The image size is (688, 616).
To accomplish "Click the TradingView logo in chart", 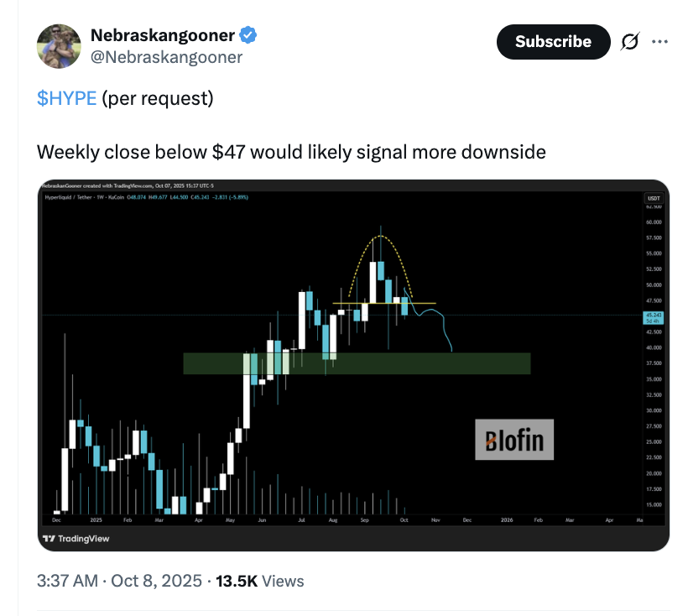I will (x=76, y=538).
